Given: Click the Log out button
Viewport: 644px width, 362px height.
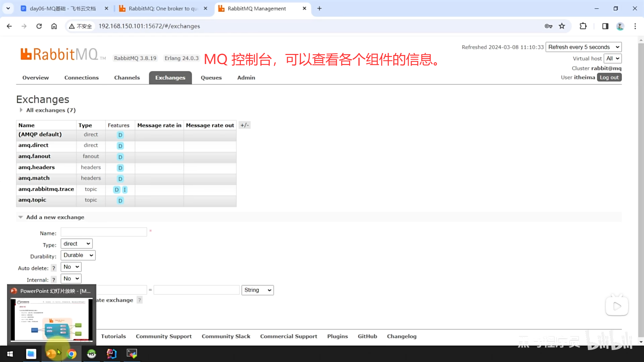Looking at the screenshot, I should point(609,77).
